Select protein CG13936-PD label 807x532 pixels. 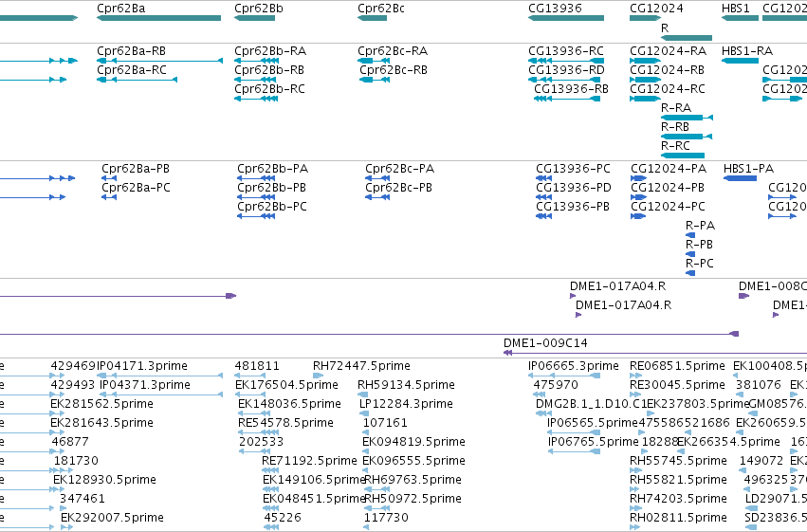tap(574, 188)
